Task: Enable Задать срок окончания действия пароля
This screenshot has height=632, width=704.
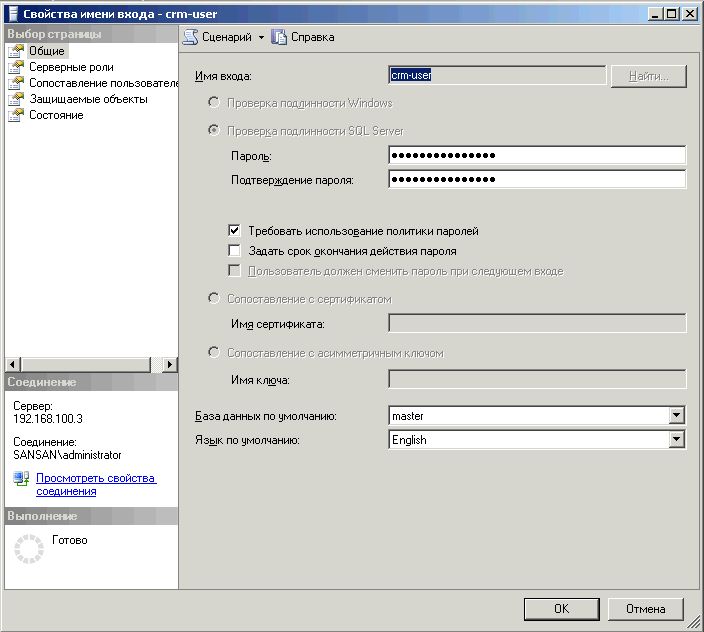Action: [x=234, y=250]
